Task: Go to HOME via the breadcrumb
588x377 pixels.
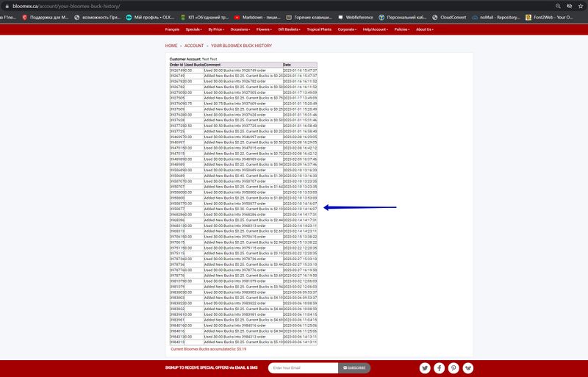Action: pyautogui.click(x=171, y=46)
